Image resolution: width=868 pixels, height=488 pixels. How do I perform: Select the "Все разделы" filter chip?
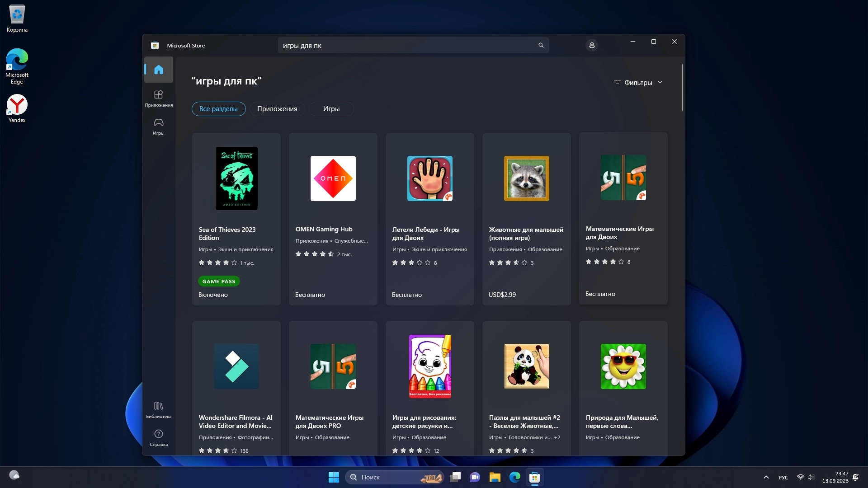click(218, 109)
